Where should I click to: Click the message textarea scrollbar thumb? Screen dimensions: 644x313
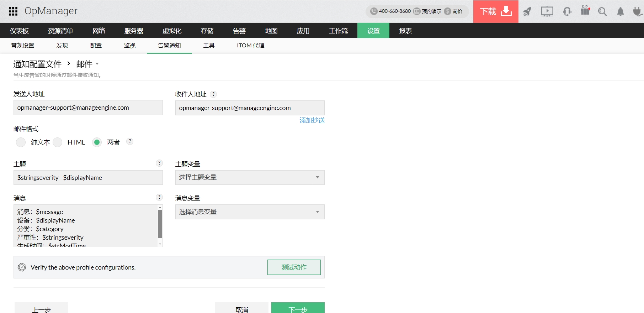point(160,224)
